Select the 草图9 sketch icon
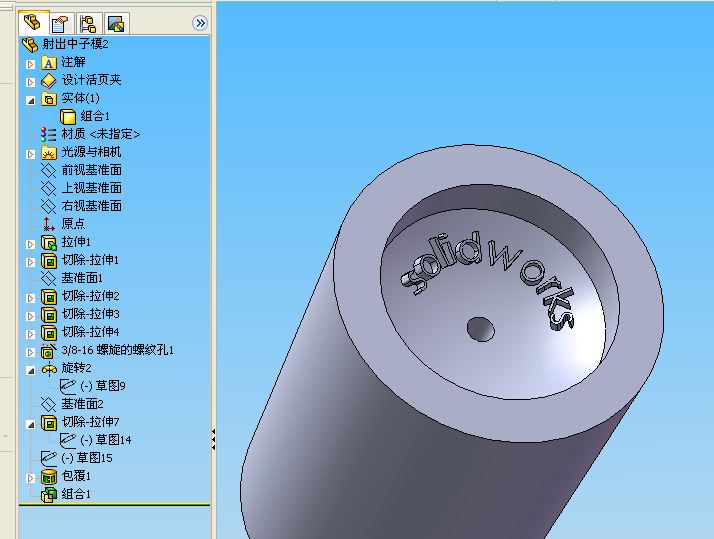Screen dimensions: 714x539 click(68, 386)
